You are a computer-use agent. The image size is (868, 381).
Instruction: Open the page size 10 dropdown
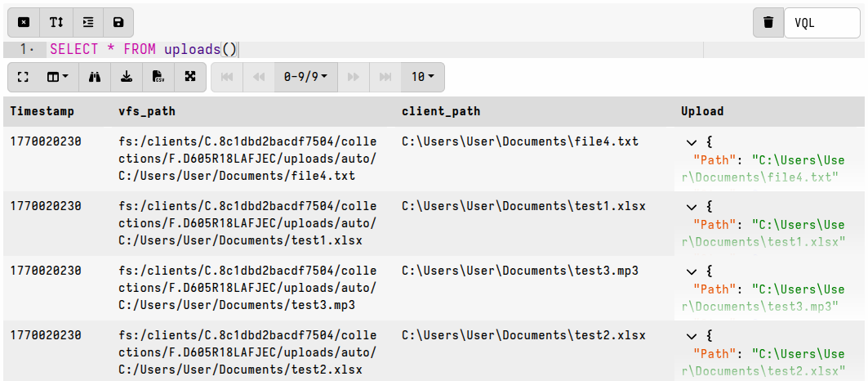(422, 77)
